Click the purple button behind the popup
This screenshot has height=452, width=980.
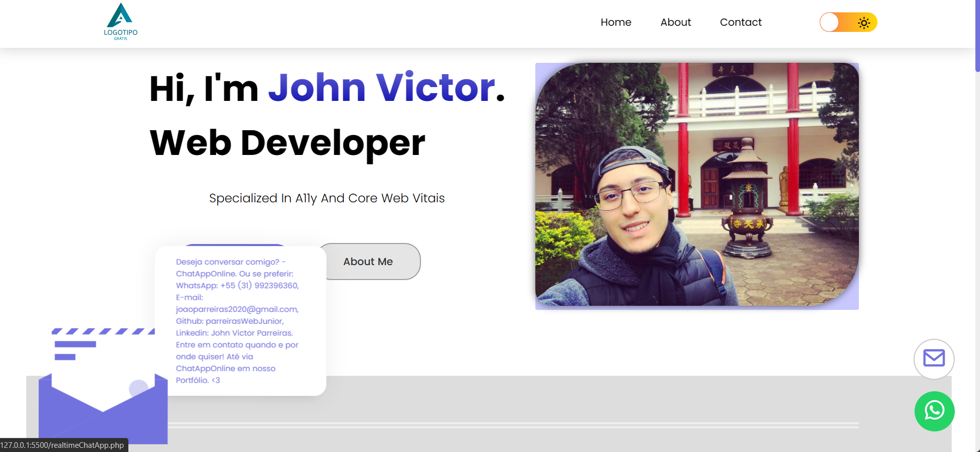pyautogui.click(x=234, y=245)
